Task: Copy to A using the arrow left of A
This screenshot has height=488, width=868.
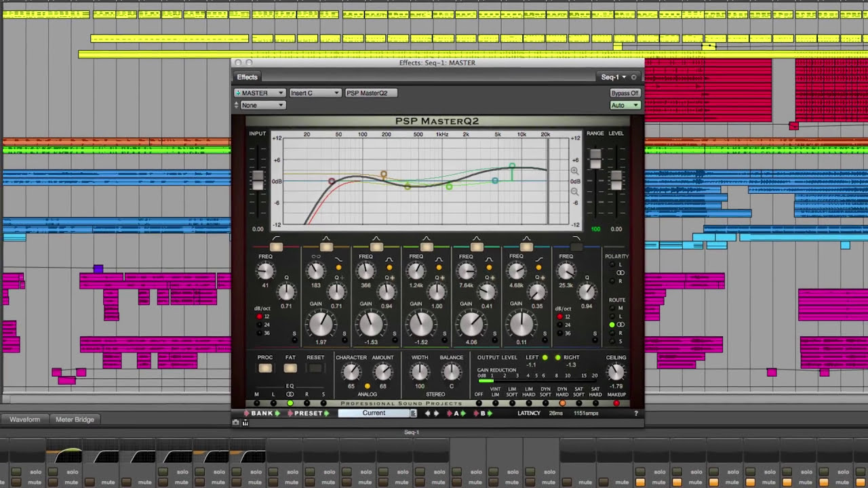Action: pyautogui.click(x=450, y=413)
